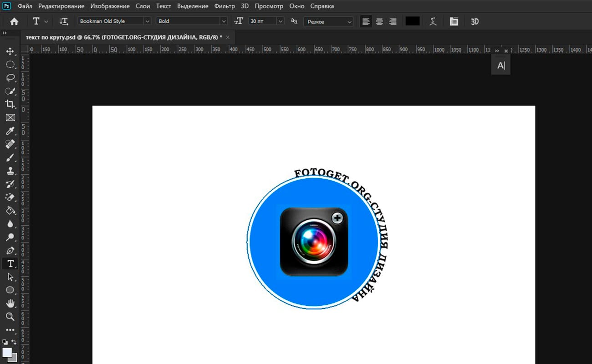Open the Слои menu
This screenshot has height=364, width=592.
143,6
